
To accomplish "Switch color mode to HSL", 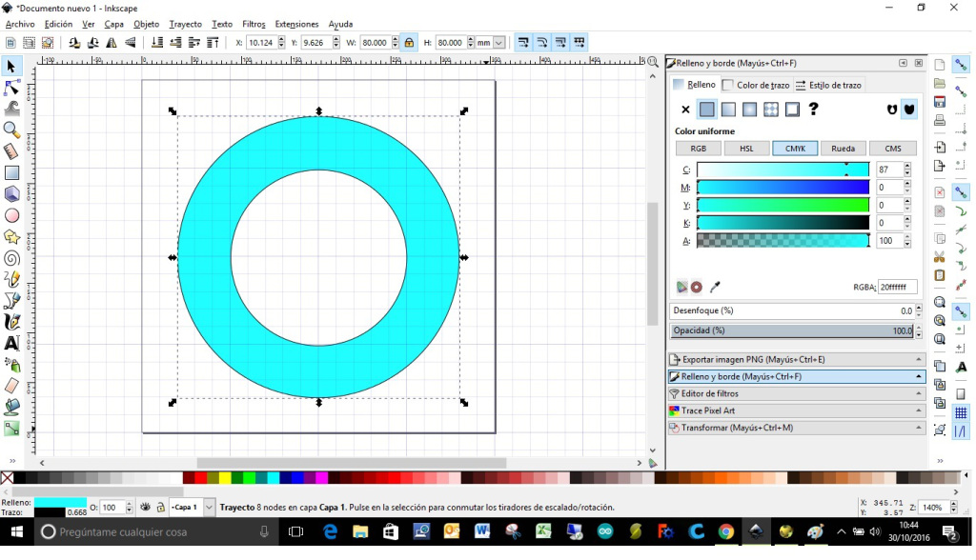I will point(746,149).
